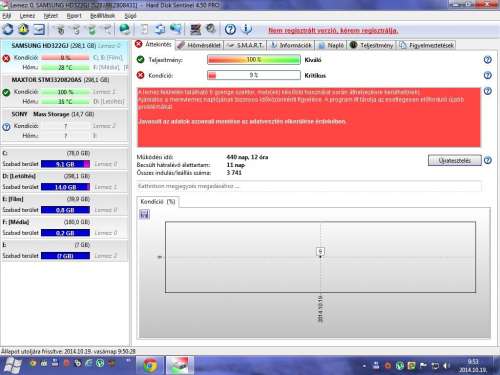
Task: Click the yellow warning triangle toolbar icon
Action: point(23,30)
